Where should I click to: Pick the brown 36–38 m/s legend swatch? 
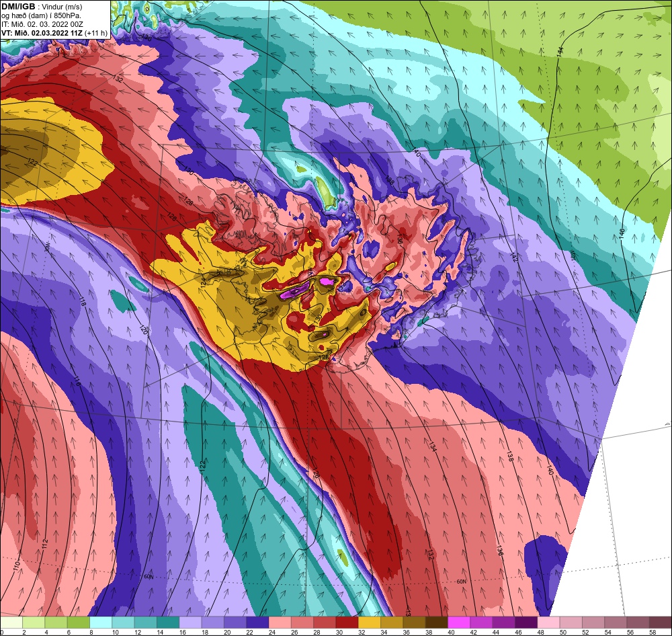[x=414, y=623]
